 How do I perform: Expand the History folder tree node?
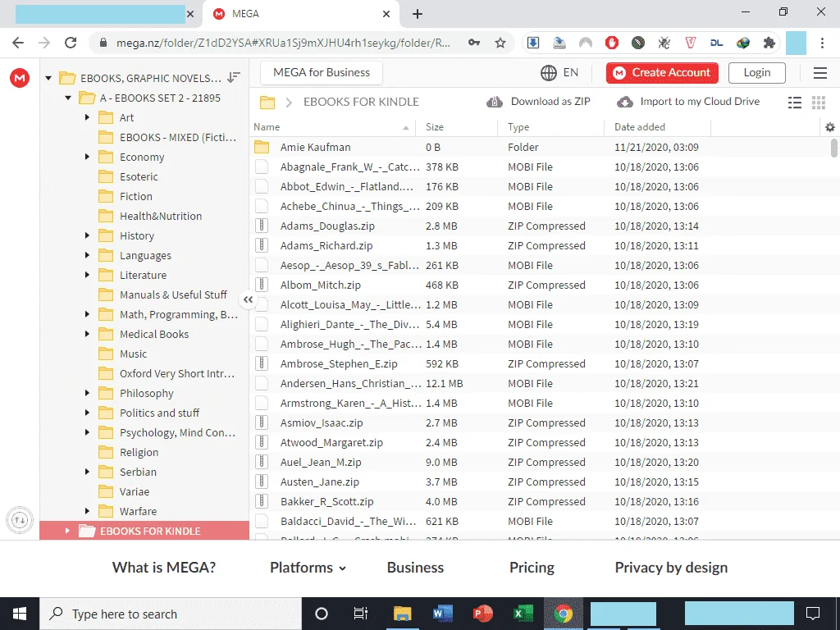click(x=87, y=235)
